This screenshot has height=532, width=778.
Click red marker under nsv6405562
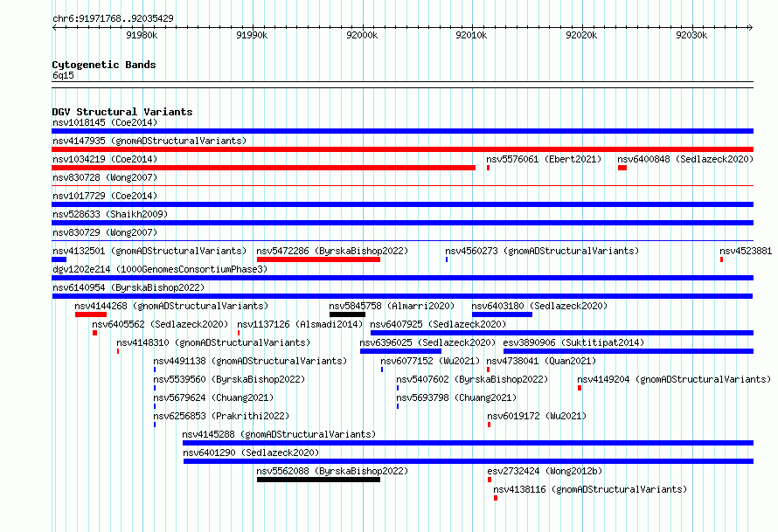pyautogui.click(x=94, y=333)
